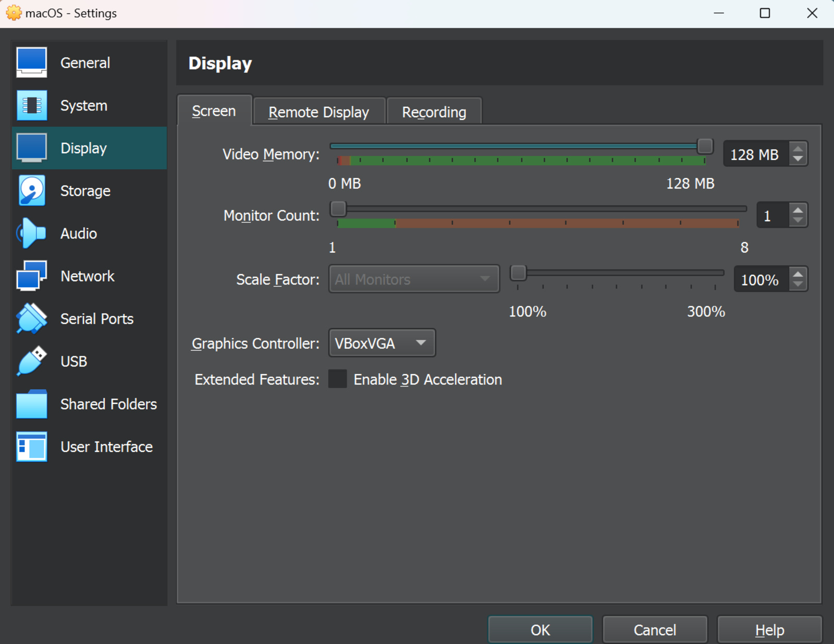The height and width of the screenshot is (644, 834).
Task: Enable 3D Acceleration
Action: point(337,379)
